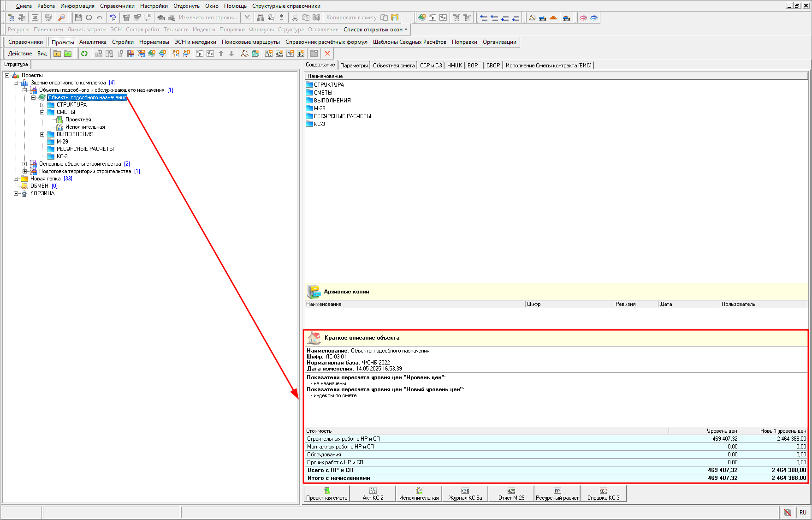
Task: Click the green move-down arrow icon
Action: (x=231, y=54)
